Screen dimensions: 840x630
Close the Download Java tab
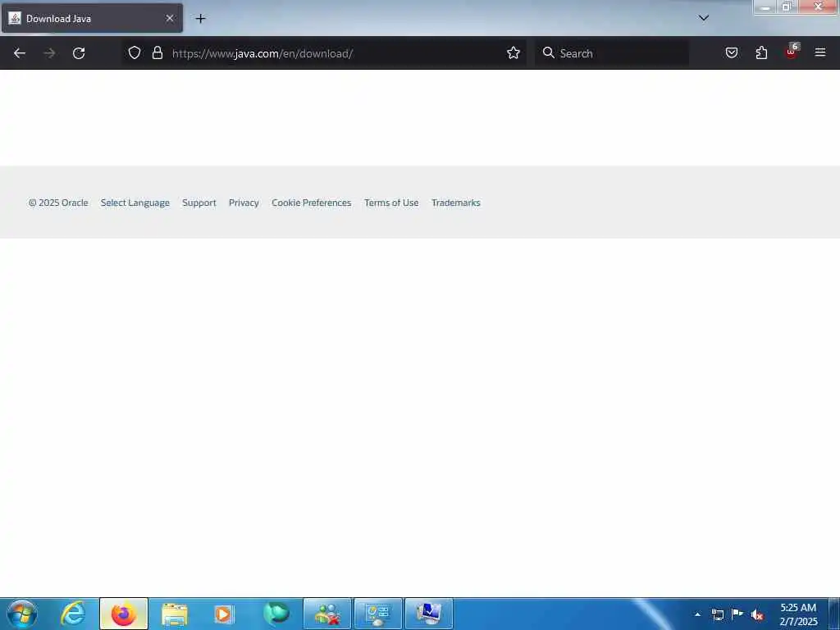click(x=169, y=19)
